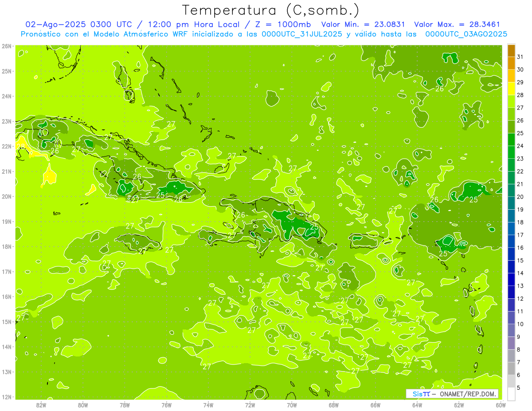Click legend value "28" on color bar
Viewport: 532px width, 411px height.
[x=520, y=95]
